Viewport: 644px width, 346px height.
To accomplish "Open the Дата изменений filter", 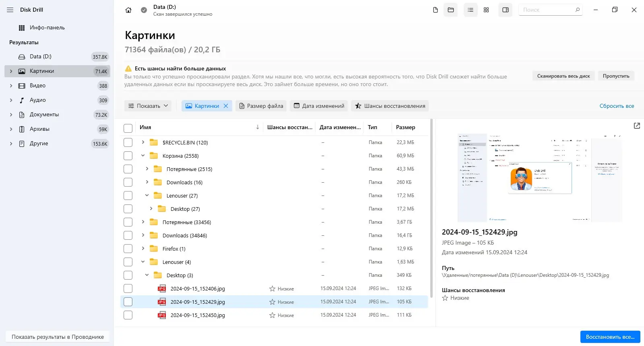I will [319, 106].
